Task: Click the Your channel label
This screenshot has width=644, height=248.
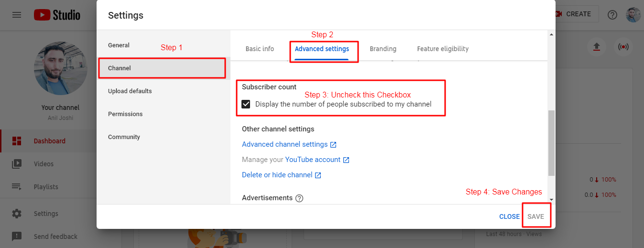Action: tap(60, 108)
